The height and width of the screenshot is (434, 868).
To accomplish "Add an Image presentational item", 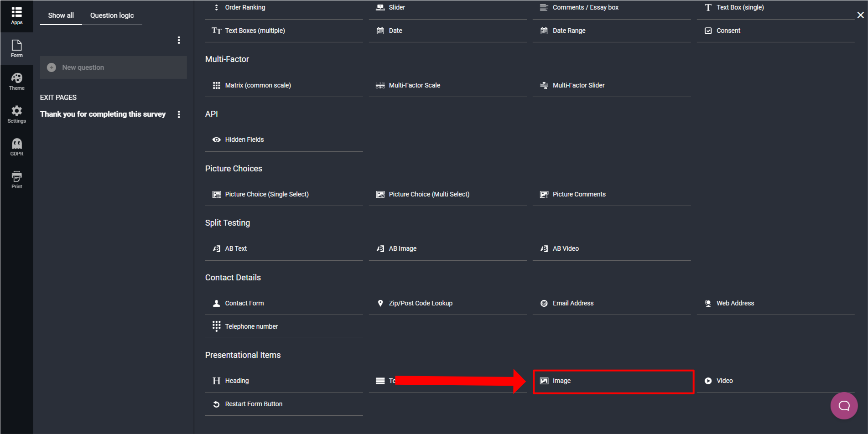I will point(613,381).
